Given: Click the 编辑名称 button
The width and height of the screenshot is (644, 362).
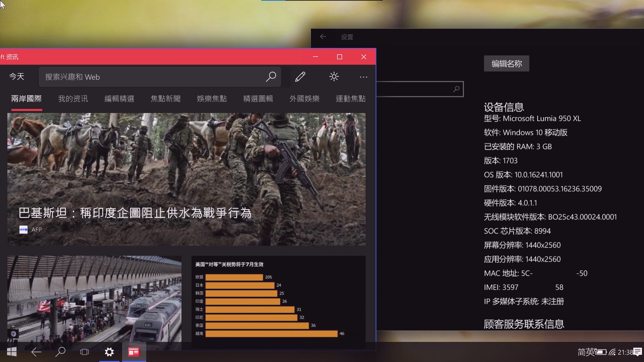Looking at the screenshot, I should point(506,64).
